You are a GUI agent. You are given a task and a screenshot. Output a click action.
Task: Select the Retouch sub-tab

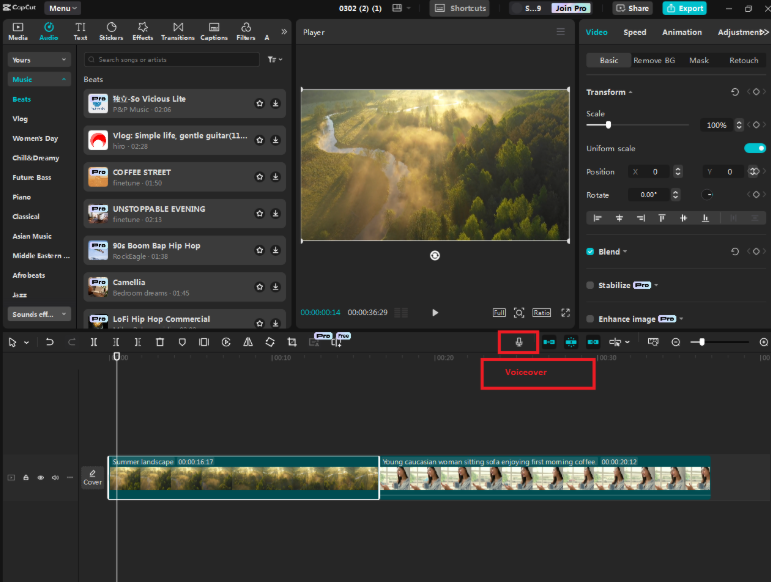click(743, 60)
